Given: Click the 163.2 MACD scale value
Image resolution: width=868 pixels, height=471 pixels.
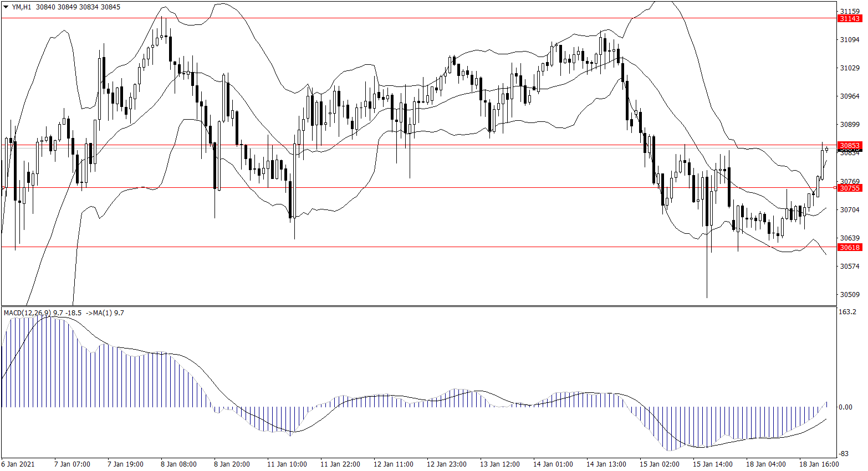Looking at the screenshot, I should (x=847, y=313).
